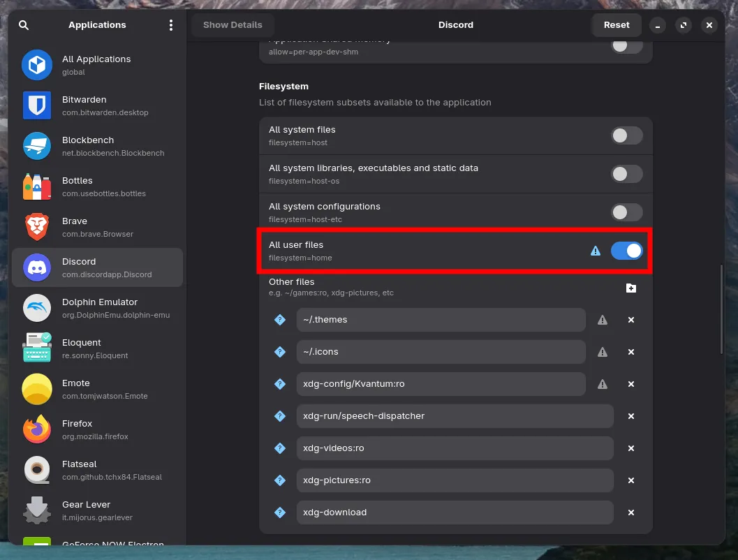The height and width of the screenshot is (560, 738).
Task: Click the vertical scrollbar on the right
Action: [722, 300]
